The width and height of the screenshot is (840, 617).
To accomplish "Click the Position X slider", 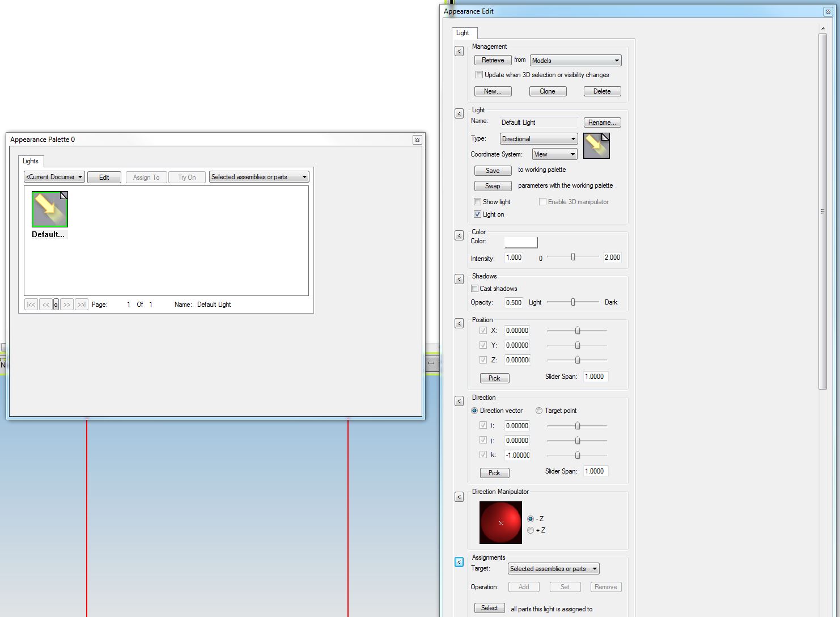I will point(577,331).
